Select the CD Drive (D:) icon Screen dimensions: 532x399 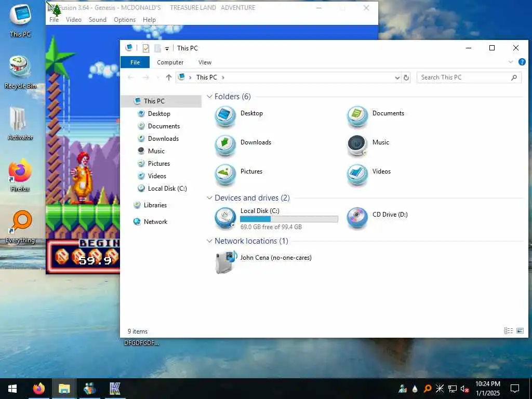pos(357,218)
